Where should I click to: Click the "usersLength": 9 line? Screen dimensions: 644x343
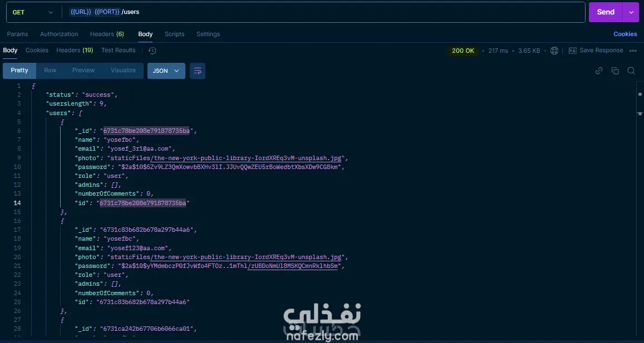[76, 104]
